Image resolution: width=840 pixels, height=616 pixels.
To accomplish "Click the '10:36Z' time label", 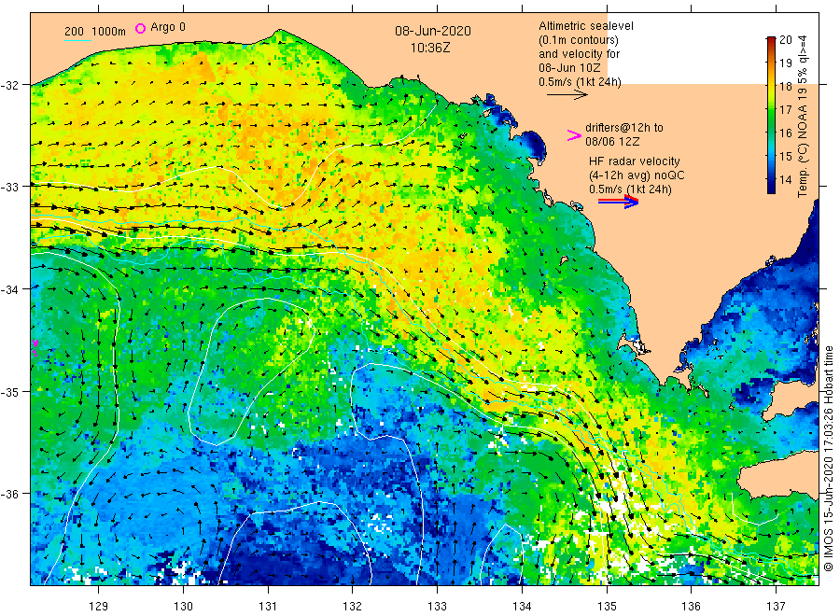I will coord(430,49).
